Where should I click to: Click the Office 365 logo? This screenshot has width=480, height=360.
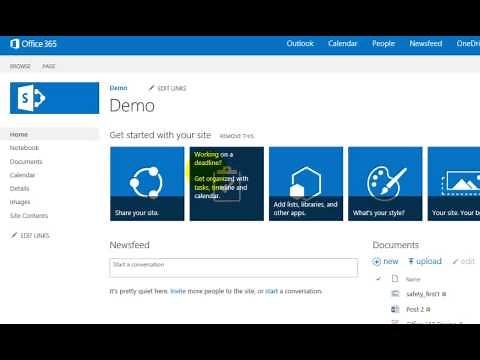point(33,44)
